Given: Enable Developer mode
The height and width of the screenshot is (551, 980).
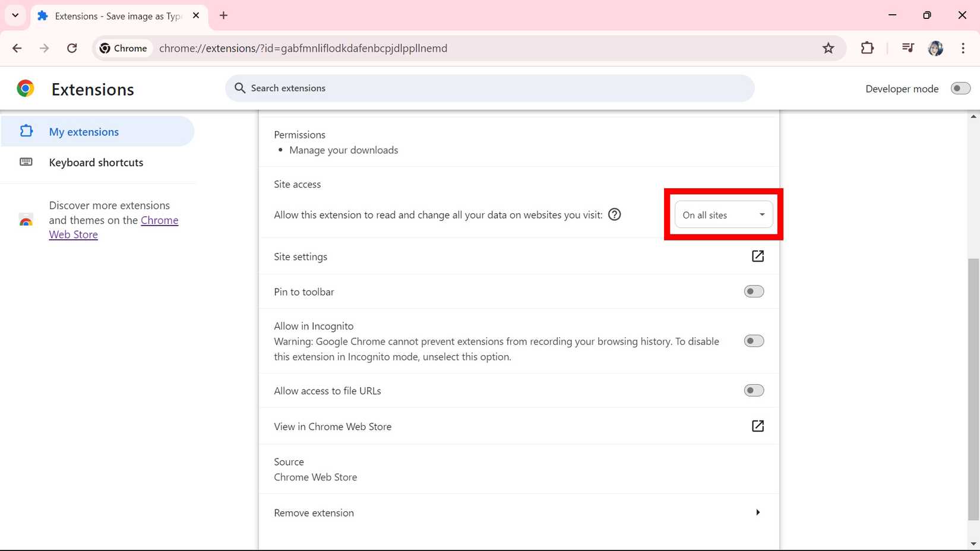Looking at the screenshot, I should tap(960, 88).
